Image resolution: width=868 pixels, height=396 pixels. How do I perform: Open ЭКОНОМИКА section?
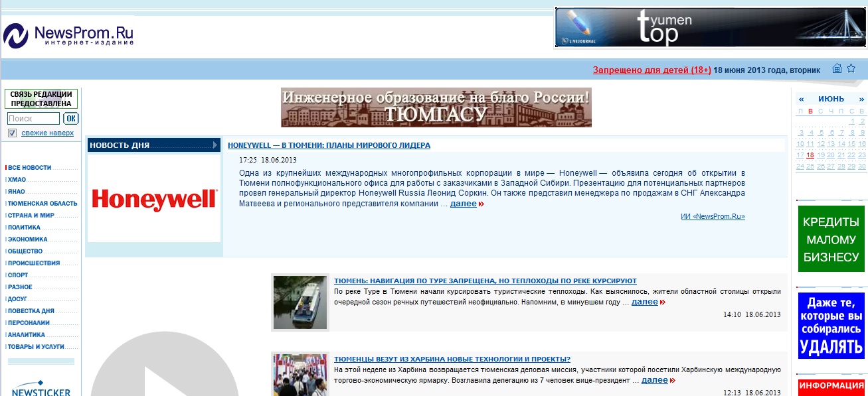click(x=28, y=239)
